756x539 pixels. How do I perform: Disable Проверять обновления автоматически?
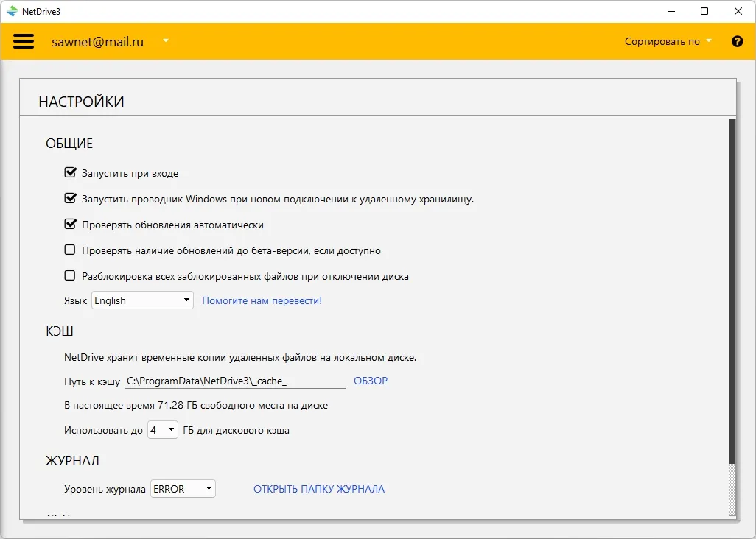tap(71, 224)
